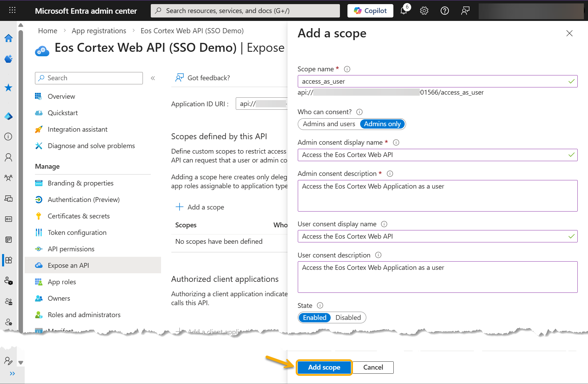Viewport: 588px width, 384px height.
Task: Show Scope name info tooltip icon
Action: pyautogui.click(x=347, y=69)
